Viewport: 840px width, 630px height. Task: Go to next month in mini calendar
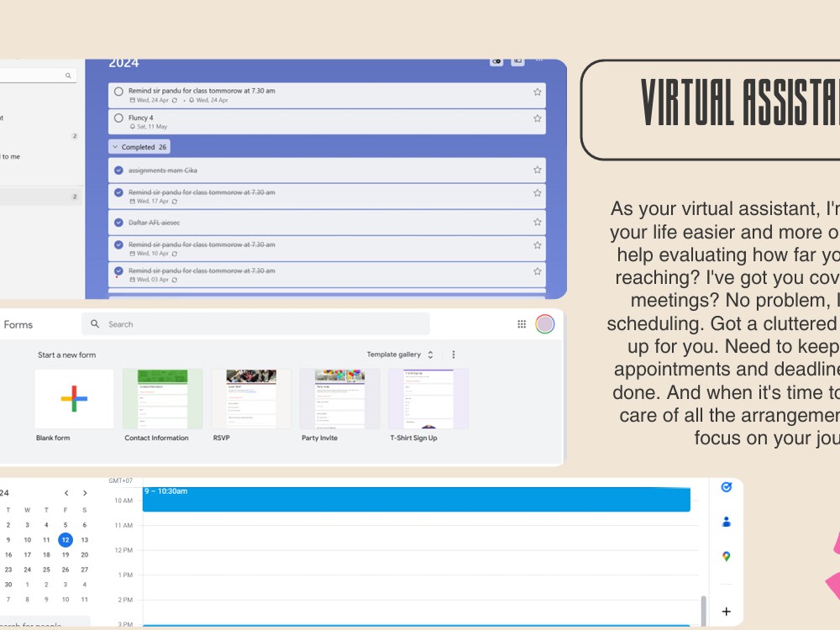[x=85, y=493]
